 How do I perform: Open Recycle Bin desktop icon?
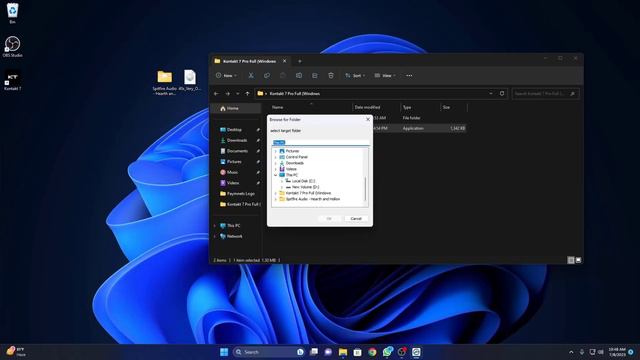[x=13, y=13]
